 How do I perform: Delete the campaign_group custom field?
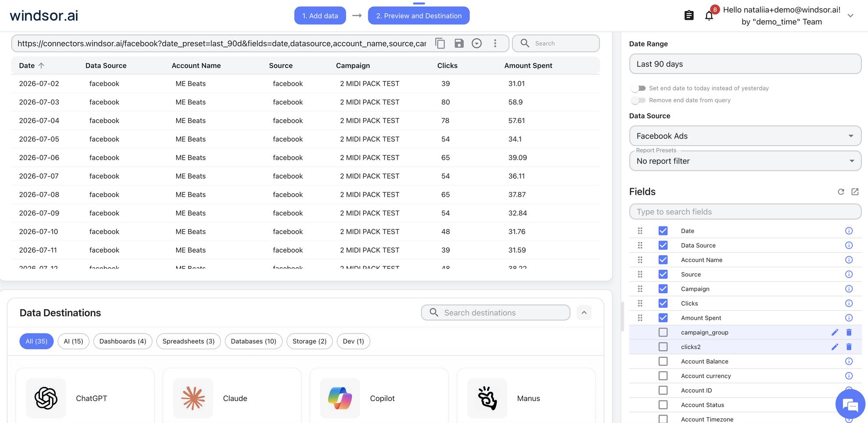[x=849, y=332]
